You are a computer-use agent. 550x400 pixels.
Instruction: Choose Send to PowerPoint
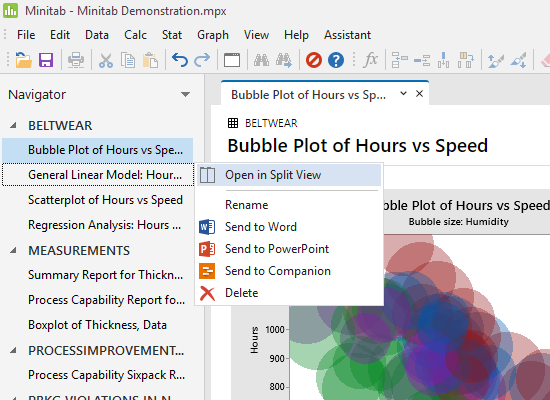[289, 249]
